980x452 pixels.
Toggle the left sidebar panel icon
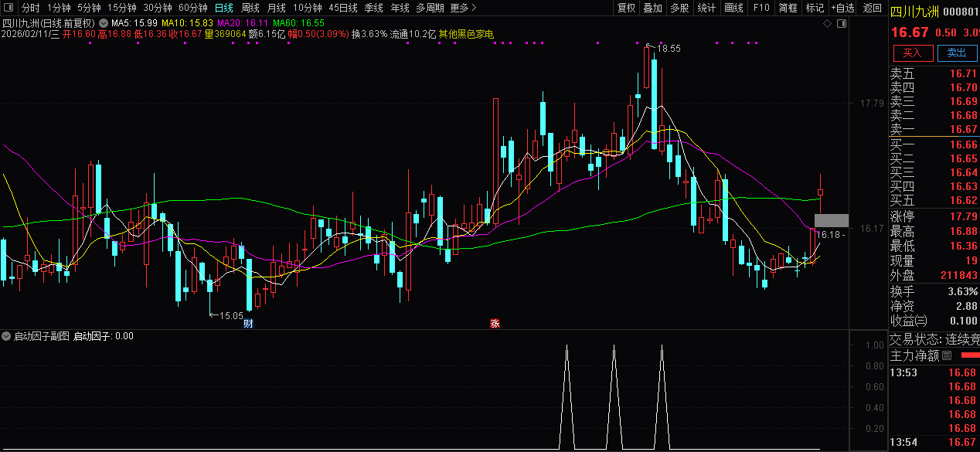pos(8,8)
